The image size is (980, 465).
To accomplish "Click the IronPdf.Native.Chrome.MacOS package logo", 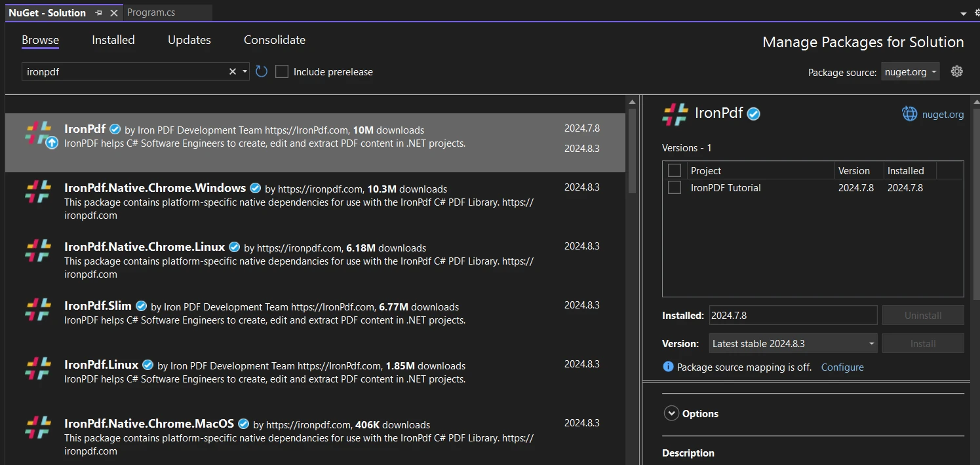I will point(38,428).
